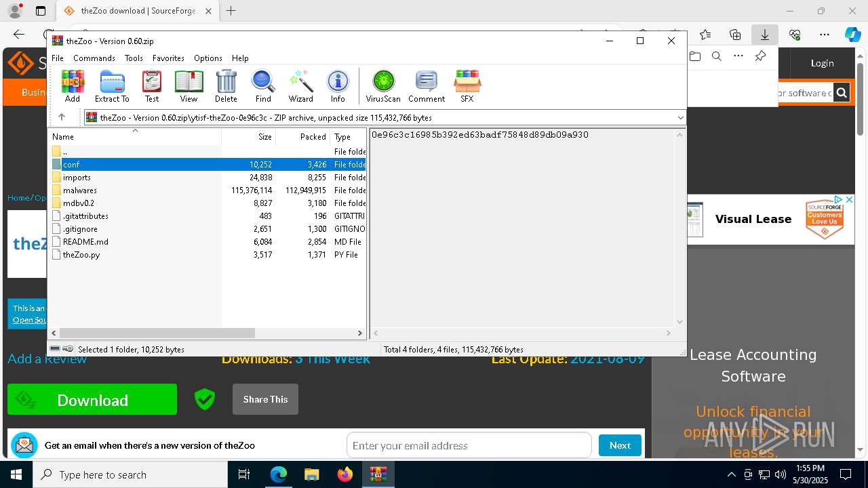Switch to the theZoo download browser tab
The width and height of the screenshot is (868, 488).
(138, 11)
